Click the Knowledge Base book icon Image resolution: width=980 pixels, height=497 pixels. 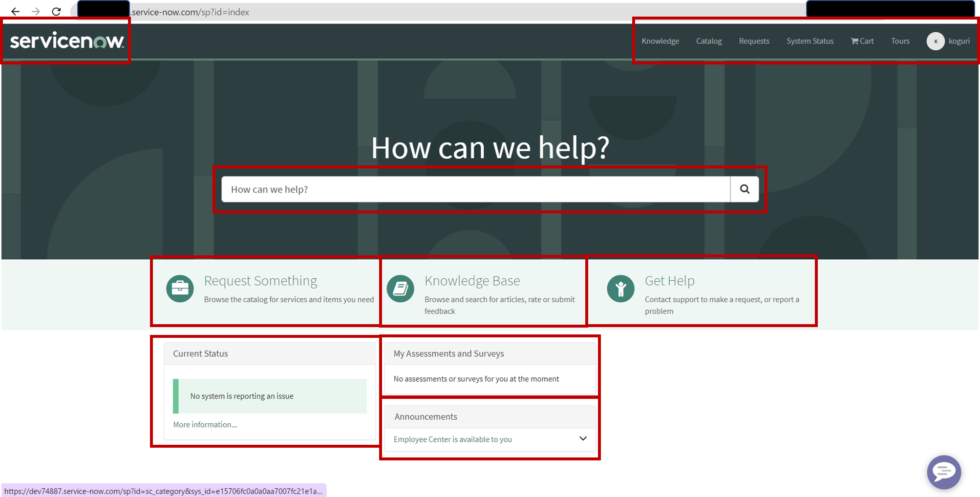coord(401,289)
